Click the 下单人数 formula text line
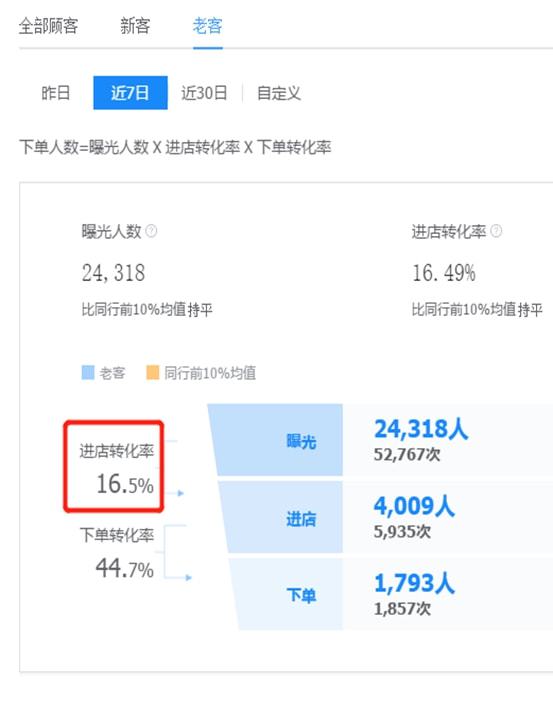The image size is (553, 705). [175, 147]
